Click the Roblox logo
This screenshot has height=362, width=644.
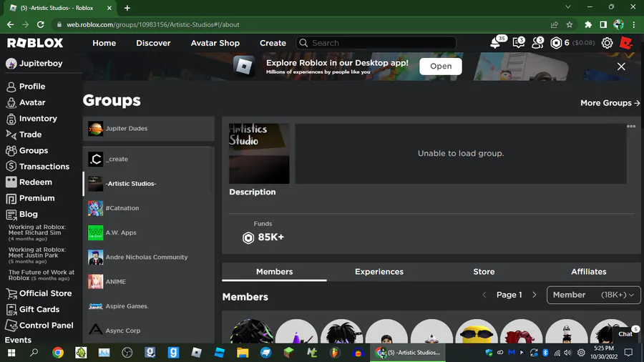[x=35, y=43]
